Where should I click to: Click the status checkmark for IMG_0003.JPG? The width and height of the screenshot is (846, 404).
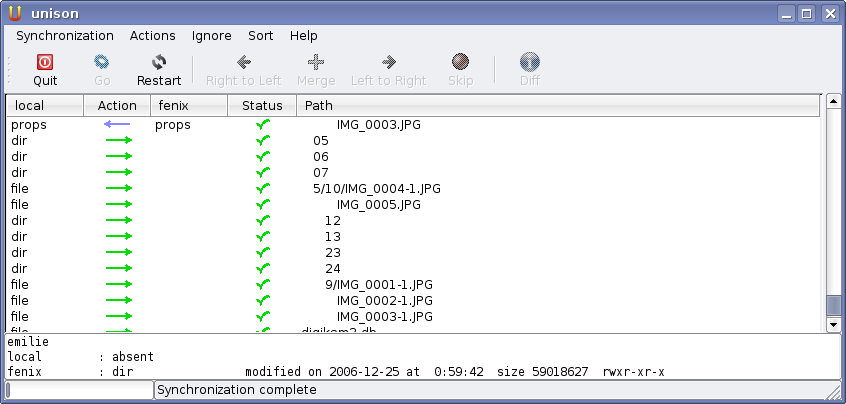pyautogui.click(x=263, y=125)
